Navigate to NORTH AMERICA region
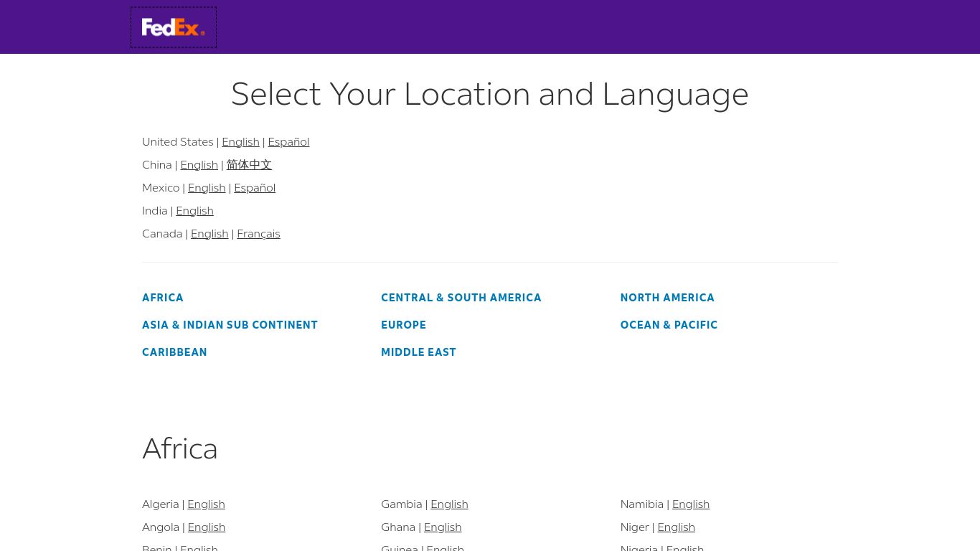This screenshot has width=980, height=551. tap(667, 298)
